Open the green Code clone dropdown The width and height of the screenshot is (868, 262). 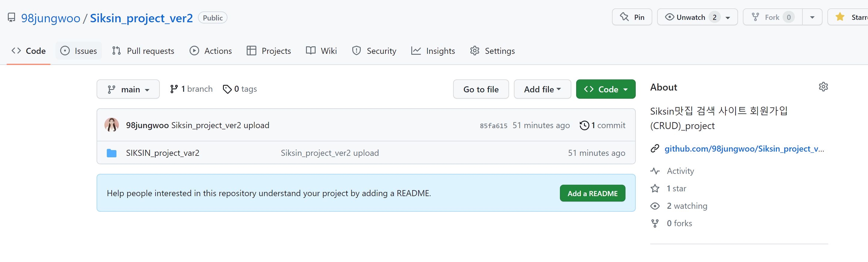pos(606,89)
